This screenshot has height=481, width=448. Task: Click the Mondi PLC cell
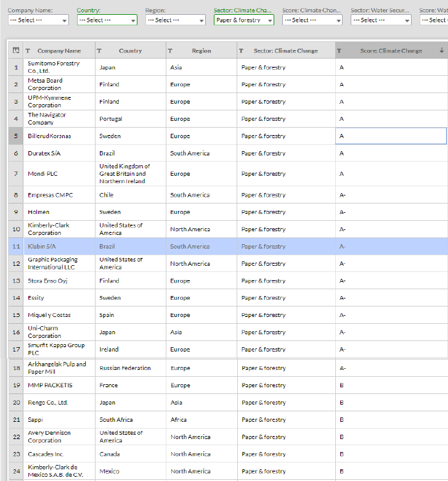(60, 174)
